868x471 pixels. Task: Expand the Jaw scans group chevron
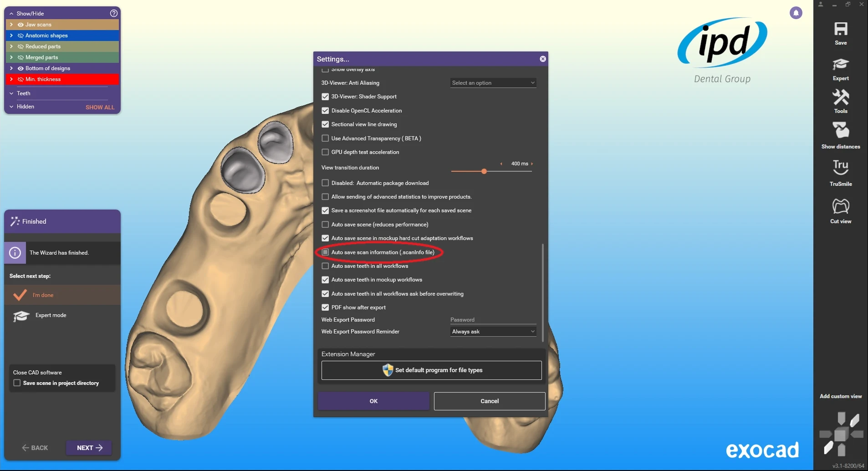tap(11, 25)
